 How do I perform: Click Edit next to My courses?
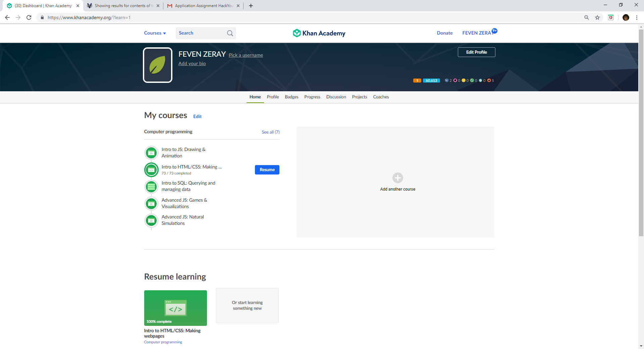(x=198, y=116)
